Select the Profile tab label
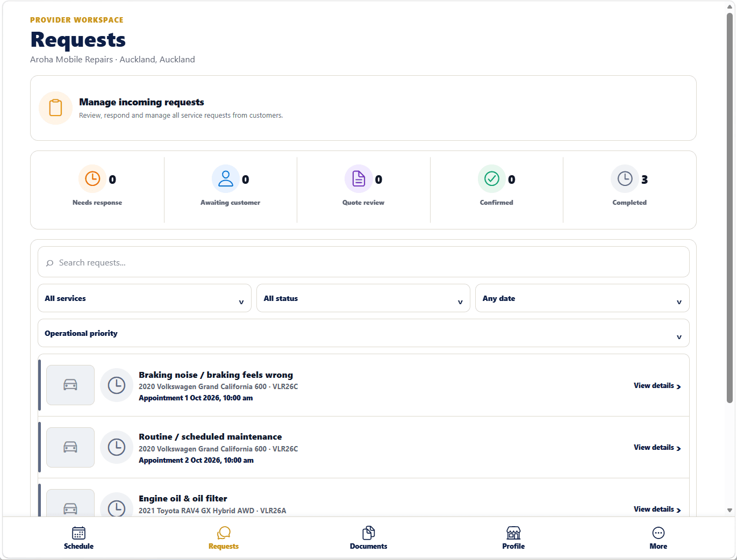The image size is (737, 560). pos(513,546)
